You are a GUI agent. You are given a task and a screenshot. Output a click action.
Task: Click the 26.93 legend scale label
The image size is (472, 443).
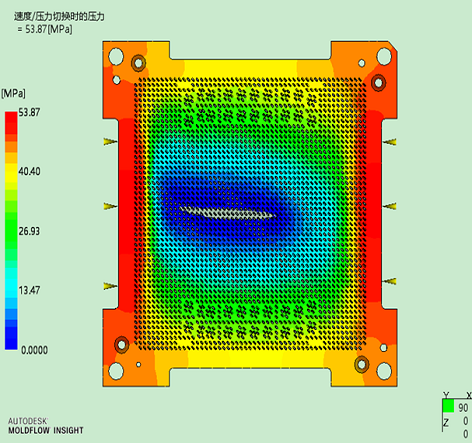(29, 231)
